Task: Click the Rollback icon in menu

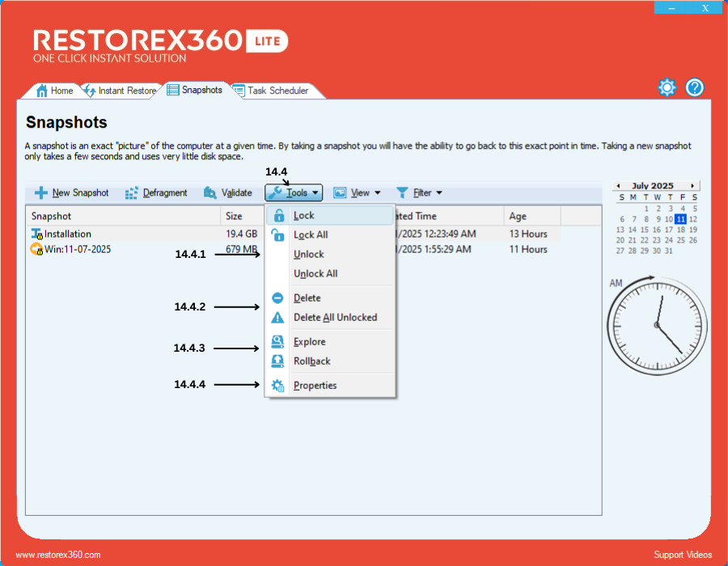Action: (278, 361)
